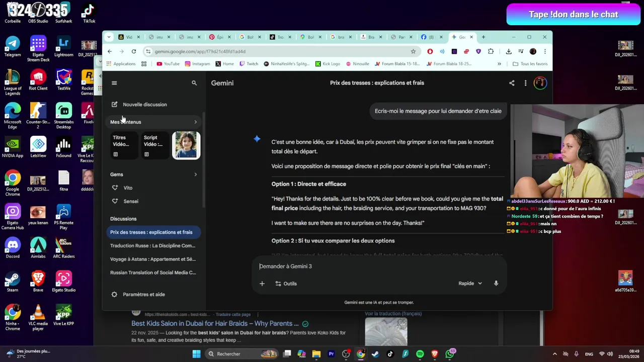Open the Telegram desktop shortcut
644x362 pixels.
13,46
